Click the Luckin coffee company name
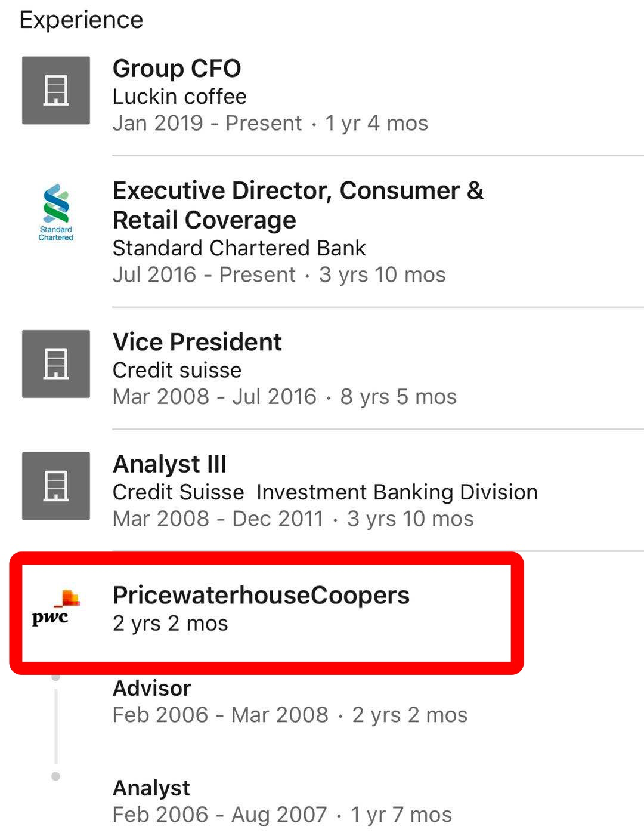The image size is (644, 839). (x=179, y=97)
